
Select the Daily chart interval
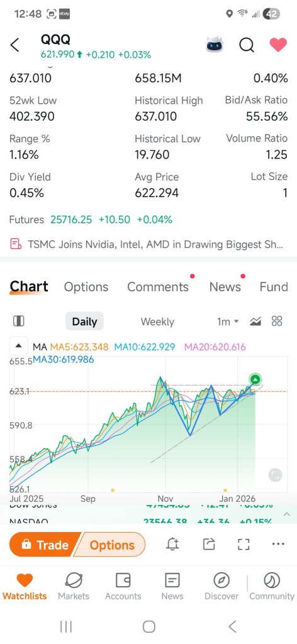(84, 321)
